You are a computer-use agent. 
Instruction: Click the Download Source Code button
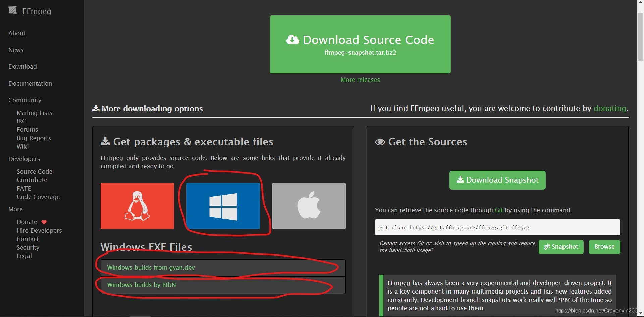[360, 44]
